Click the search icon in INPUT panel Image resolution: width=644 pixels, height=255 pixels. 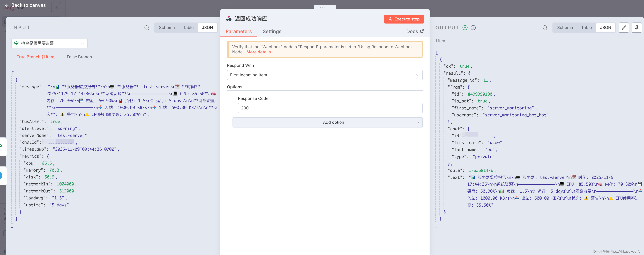tap(147, 27)
